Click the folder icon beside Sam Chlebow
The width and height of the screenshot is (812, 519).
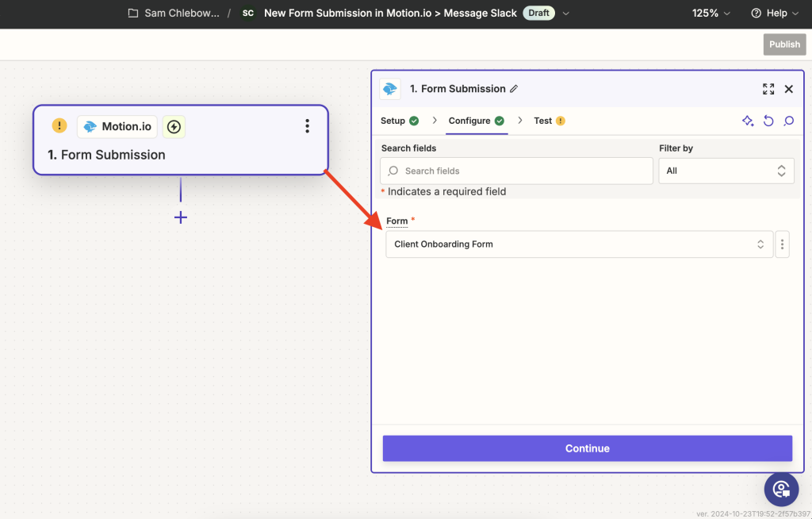[x=133, y=13]
